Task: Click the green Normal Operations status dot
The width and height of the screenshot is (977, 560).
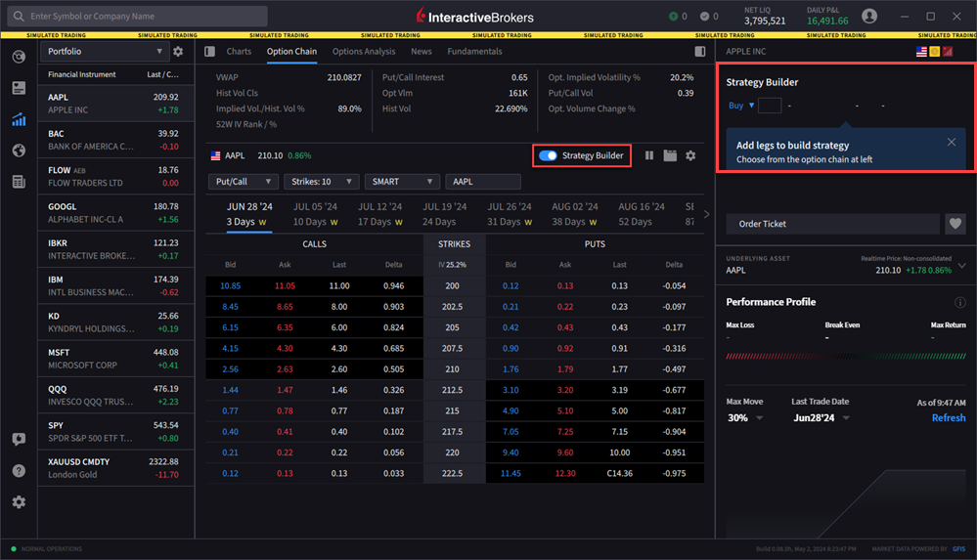Action: click(14, 549)
